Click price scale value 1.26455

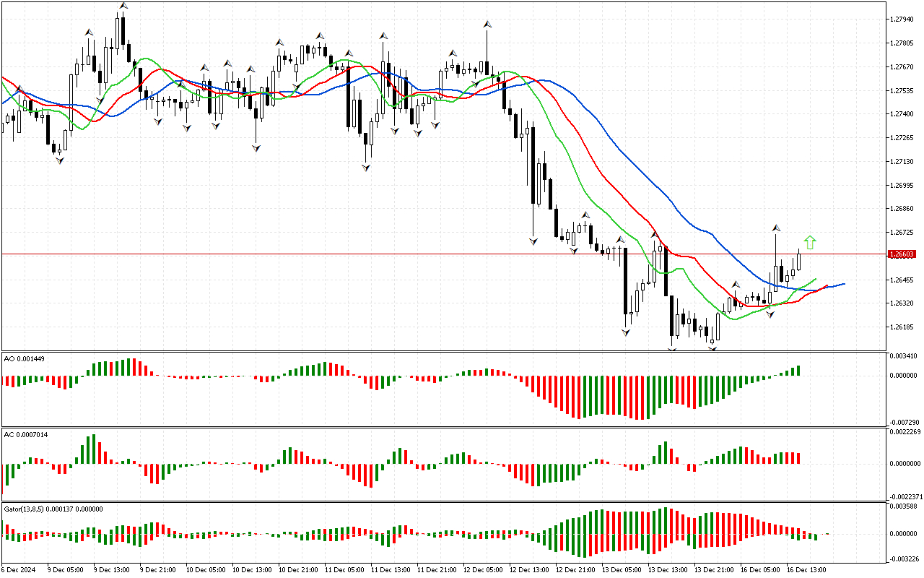pyautogui.click(x=902, y=280)
